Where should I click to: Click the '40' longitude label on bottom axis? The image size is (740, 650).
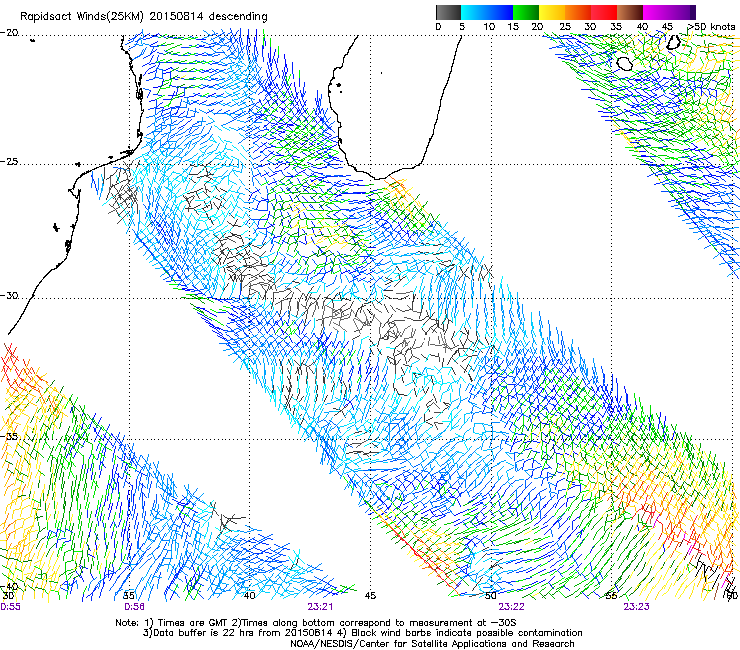point(249,596)
